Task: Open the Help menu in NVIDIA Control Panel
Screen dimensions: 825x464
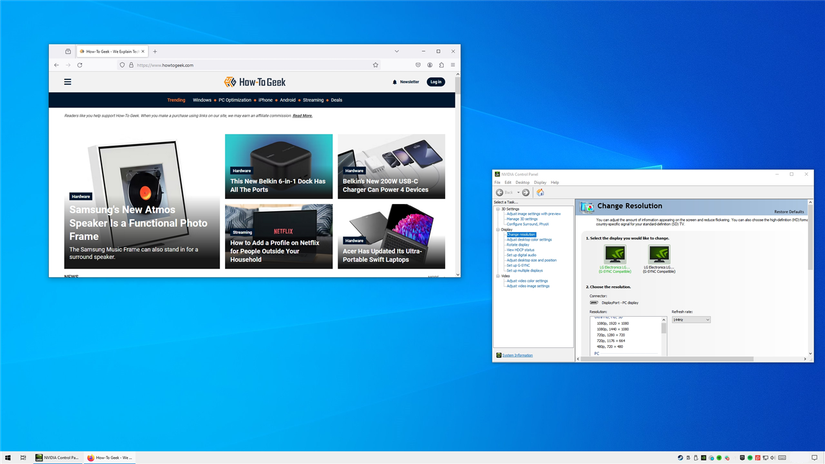Action: (555, 183)
